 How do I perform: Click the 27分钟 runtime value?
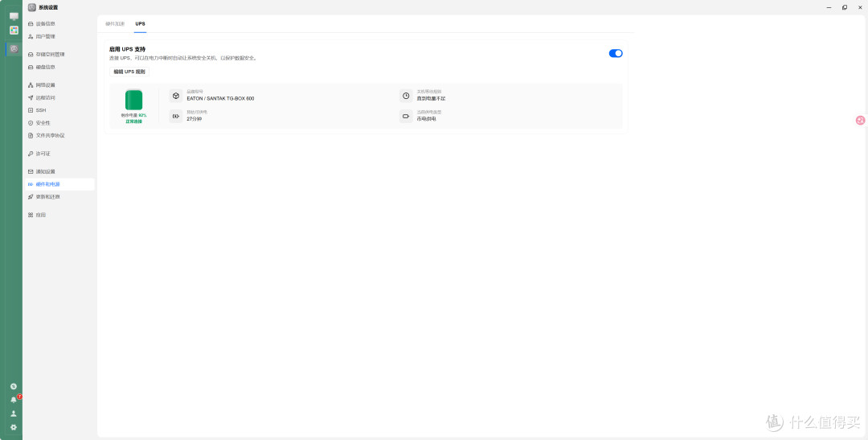[x=194, y=118]
